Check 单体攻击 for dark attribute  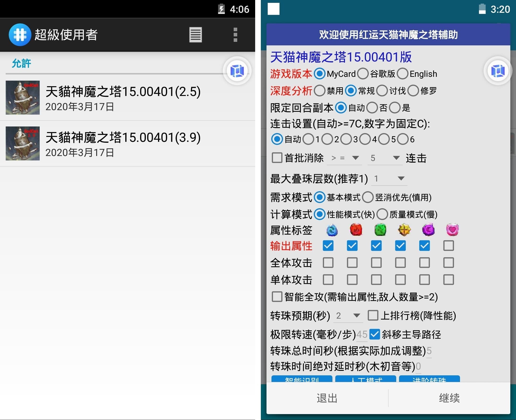(424, 280)
